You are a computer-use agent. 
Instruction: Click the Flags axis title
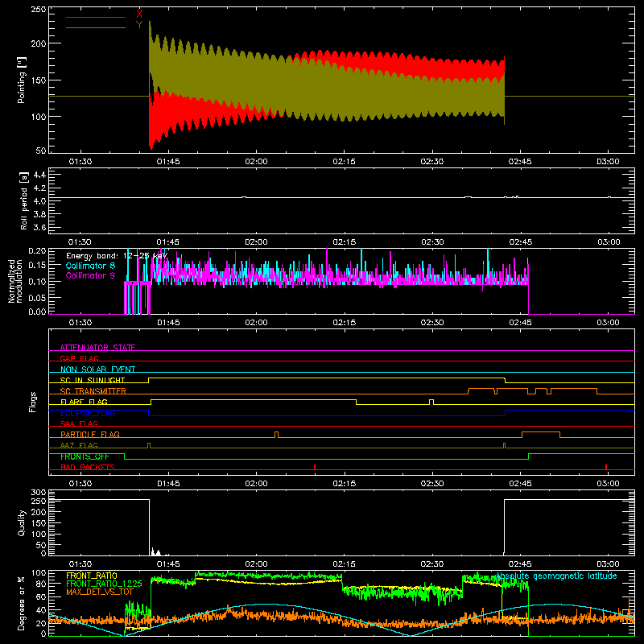pos(32,402)
